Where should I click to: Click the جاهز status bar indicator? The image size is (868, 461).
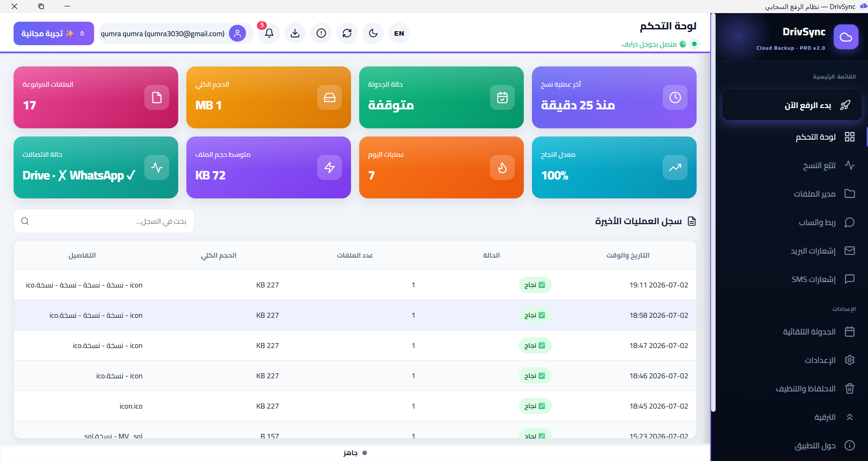(355, 453)
